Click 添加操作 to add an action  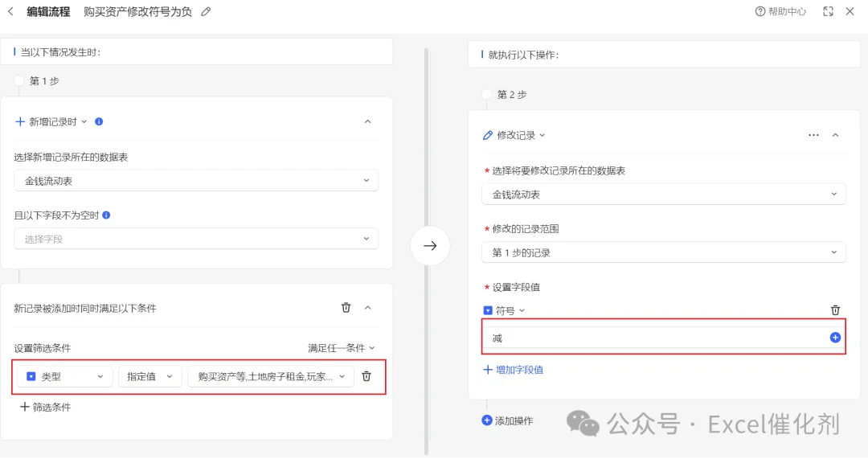508,420
